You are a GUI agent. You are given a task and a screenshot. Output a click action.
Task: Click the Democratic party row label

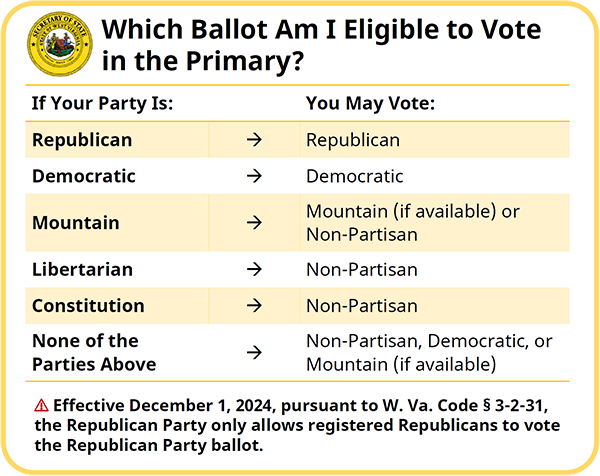84,176
